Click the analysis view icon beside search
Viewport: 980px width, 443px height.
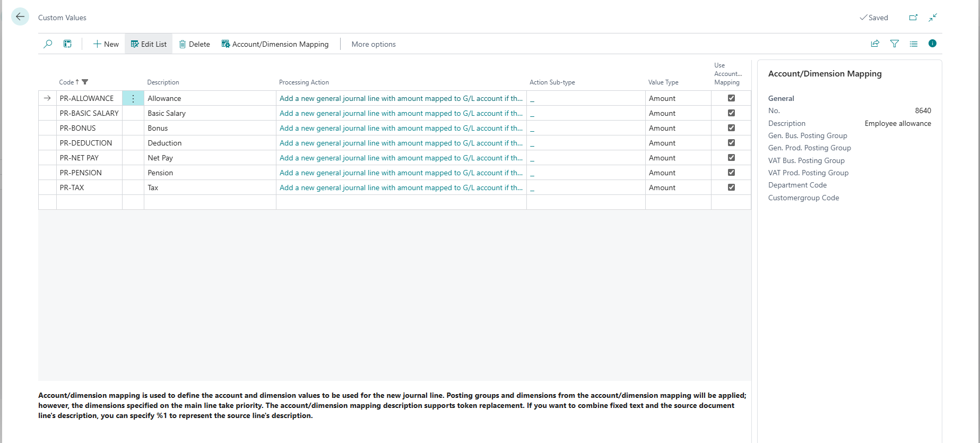point(67,44)
